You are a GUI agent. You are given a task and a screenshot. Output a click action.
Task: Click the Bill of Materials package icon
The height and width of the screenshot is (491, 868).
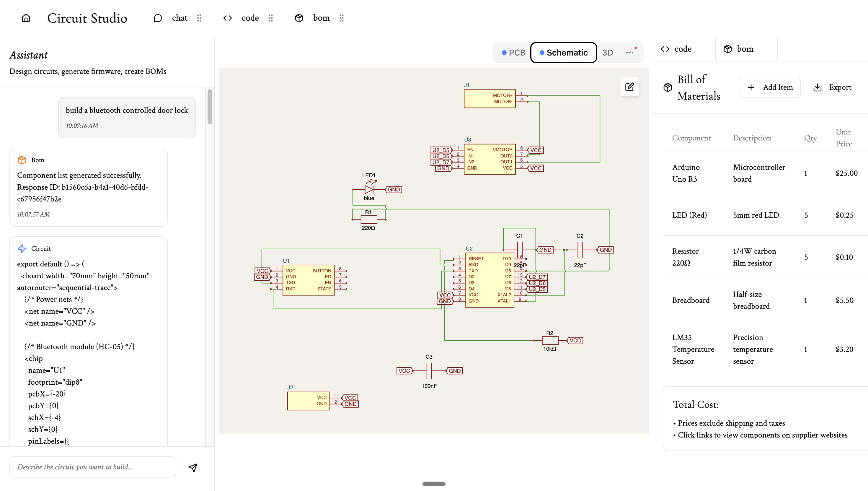668,87
